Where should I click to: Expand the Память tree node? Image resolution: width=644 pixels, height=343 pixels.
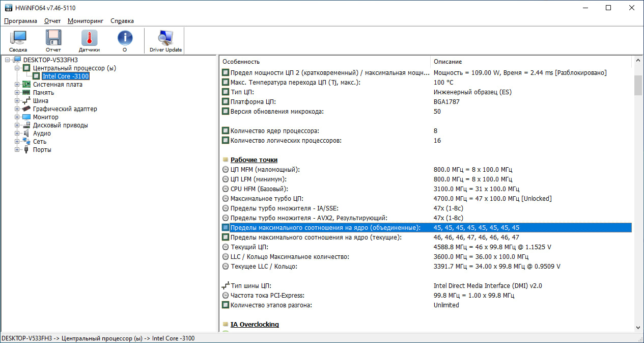[x=17, y=93]
